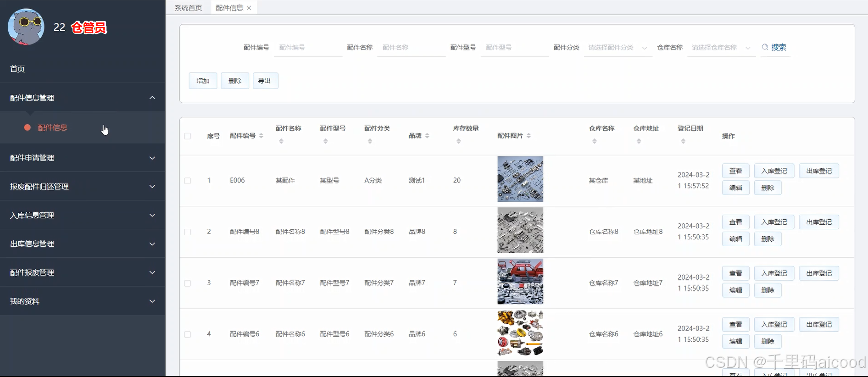The height and width of the screenshot is (377, 868).
Task: Sort by 品牌 column arrows
Action: point(427,136)
